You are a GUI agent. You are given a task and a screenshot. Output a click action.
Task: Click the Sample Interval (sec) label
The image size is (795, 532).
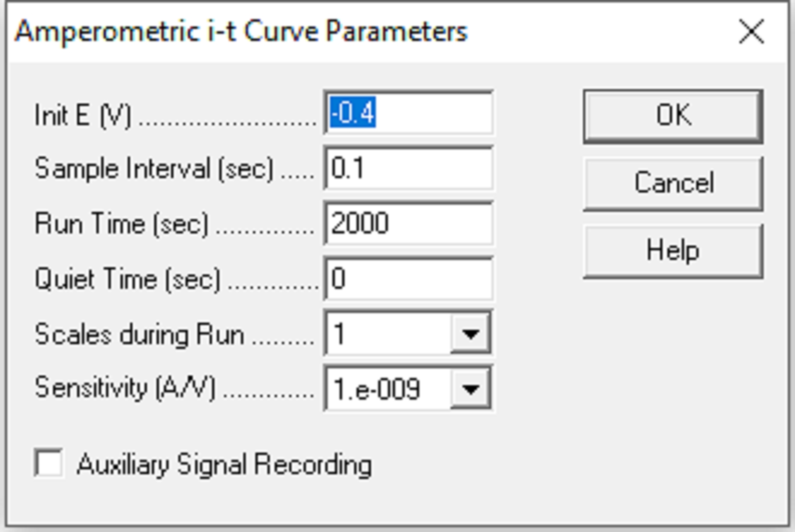coord(154,169)
